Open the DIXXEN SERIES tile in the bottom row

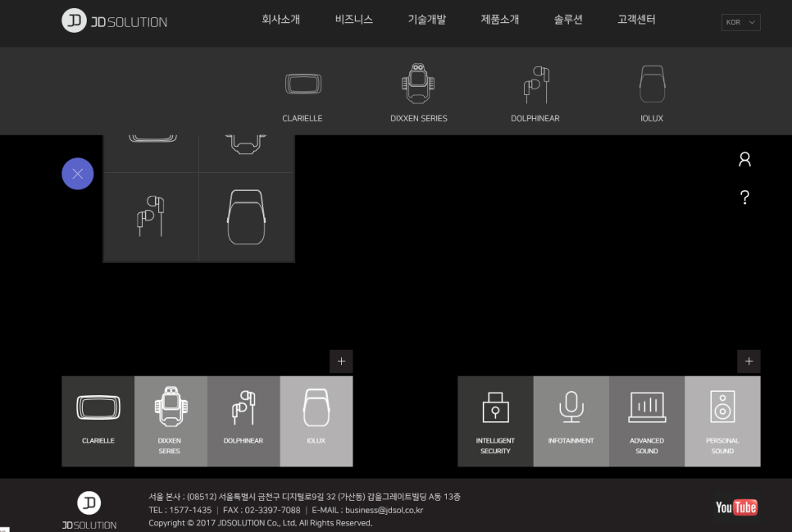(171, 421)
